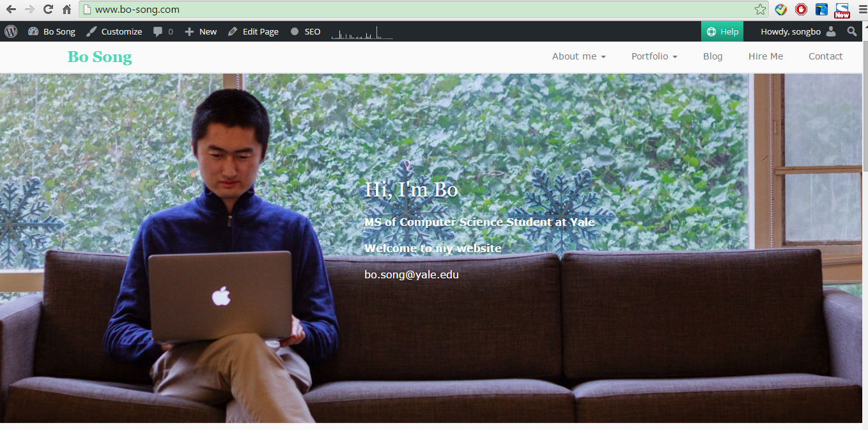The height and width of the screenshot is (430, 868).
Task: View the site stats sparkline graph
Action: pos(362,32)
